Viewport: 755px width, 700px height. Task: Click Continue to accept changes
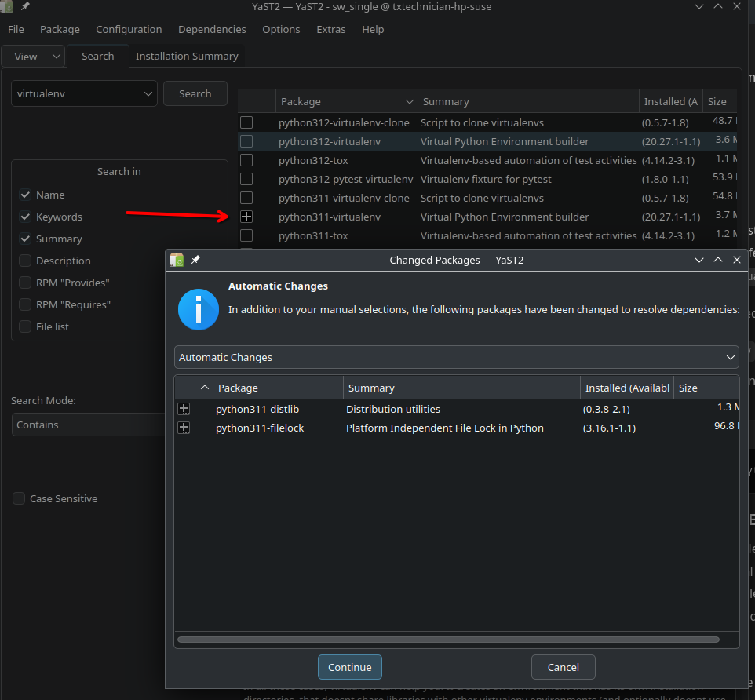(350, 667)
